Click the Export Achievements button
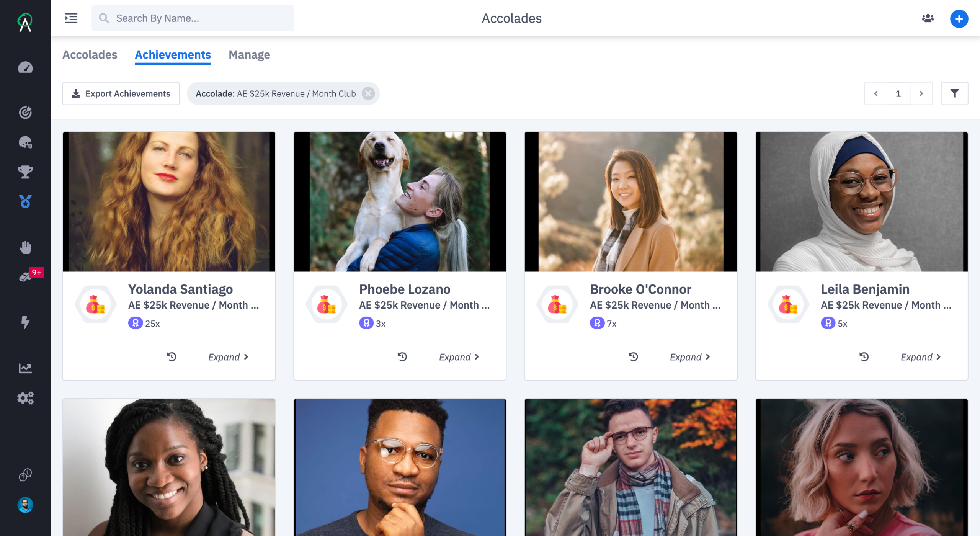Viewport: 980px width, 536px height. point(121,93)
